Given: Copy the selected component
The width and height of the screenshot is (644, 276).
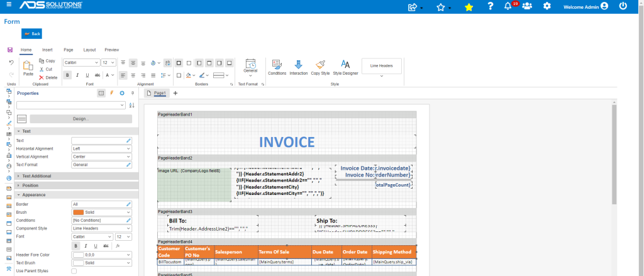Looking at the screenshot, I should [x=47, y=61].
